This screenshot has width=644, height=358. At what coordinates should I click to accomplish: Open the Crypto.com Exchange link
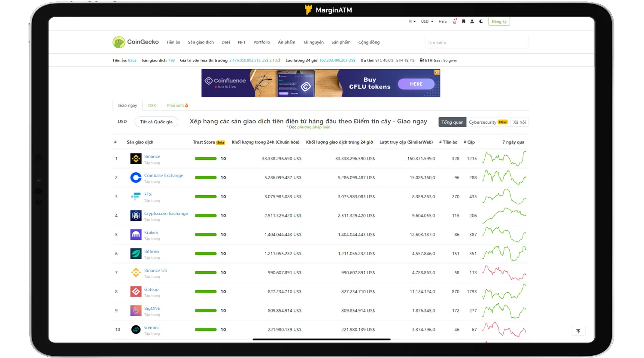pos(166,213)
